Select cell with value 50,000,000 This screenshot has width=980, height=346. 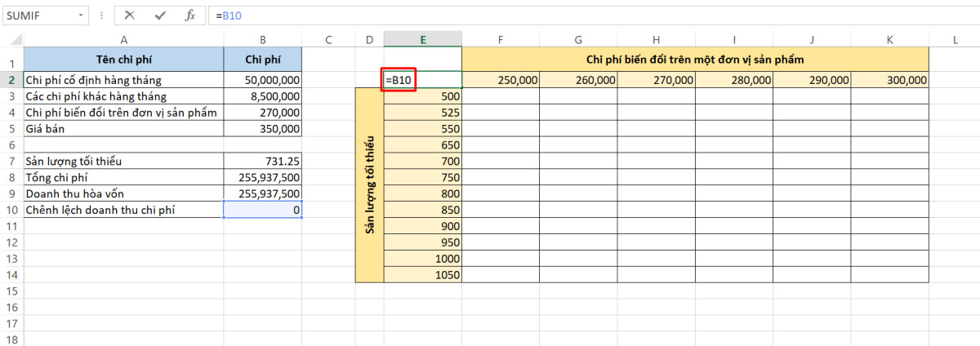point(263,80)
